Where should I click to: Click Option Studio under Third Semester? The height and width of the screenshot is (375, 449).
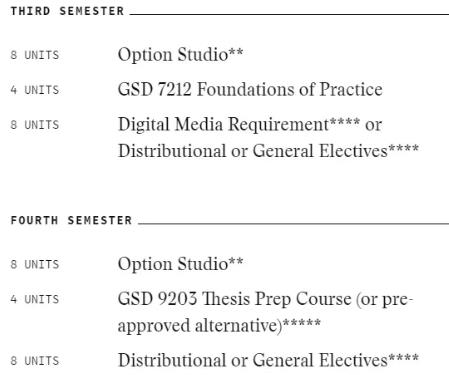pyautogui.click(x=180, y=54)
